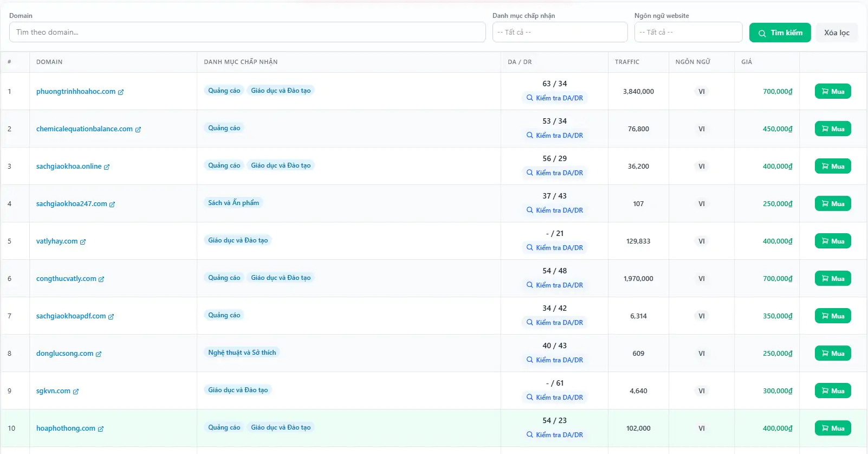Buy phuongtrinhhoahoc.com with Mua button

833,92
